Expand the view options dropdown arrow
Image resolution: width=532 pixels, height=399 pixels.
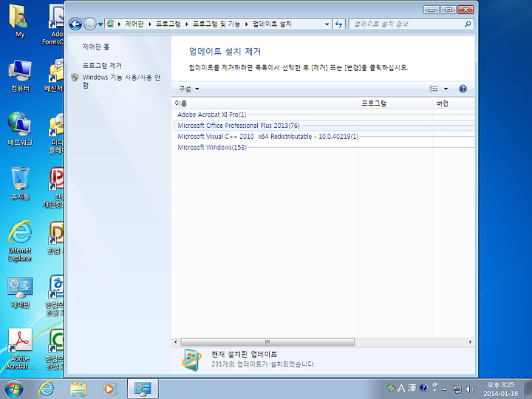[x=446, y=89]
